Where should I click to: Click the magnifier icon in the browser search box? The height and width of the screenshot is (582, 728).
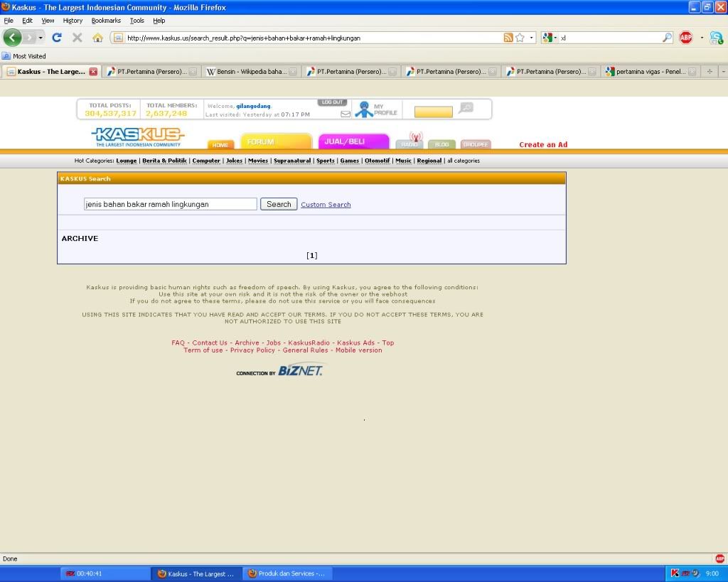pos(667,38)
